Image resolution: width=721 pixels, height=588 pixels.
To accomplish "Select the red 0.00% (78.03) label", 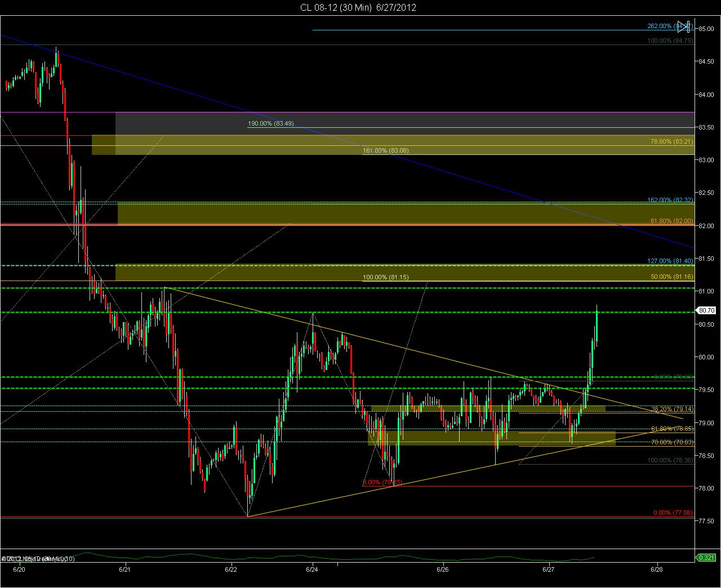I will 382,482.
